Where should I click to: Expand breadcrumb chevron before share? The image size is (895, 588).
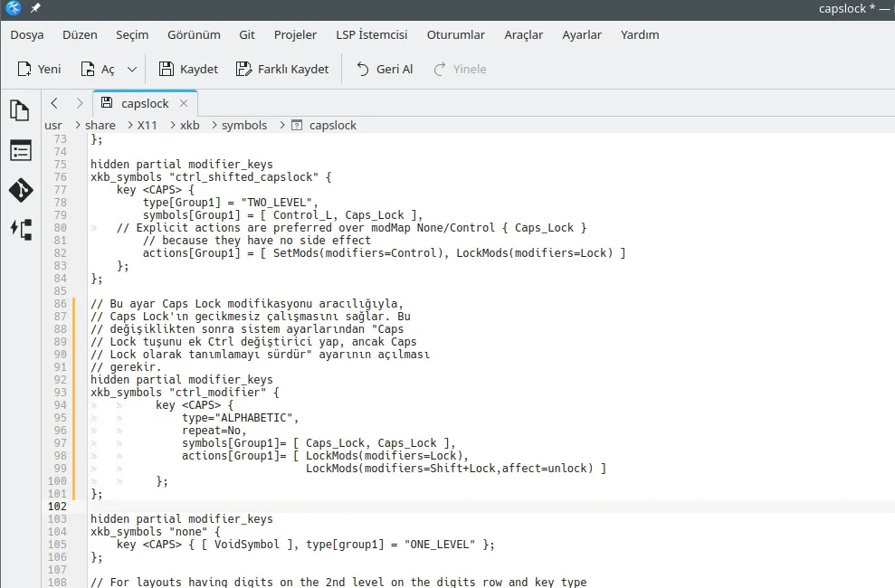tap(78, 125)
